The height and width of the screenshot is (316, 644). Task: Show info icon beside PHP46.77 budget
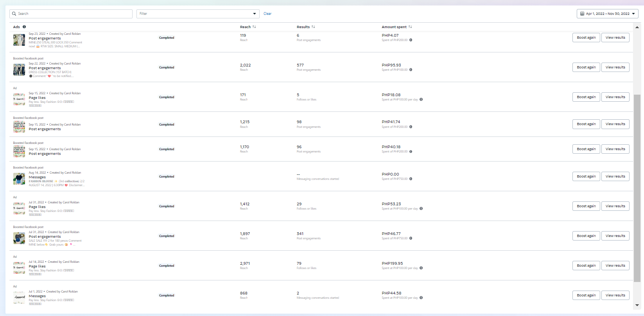tap(411, 238)
